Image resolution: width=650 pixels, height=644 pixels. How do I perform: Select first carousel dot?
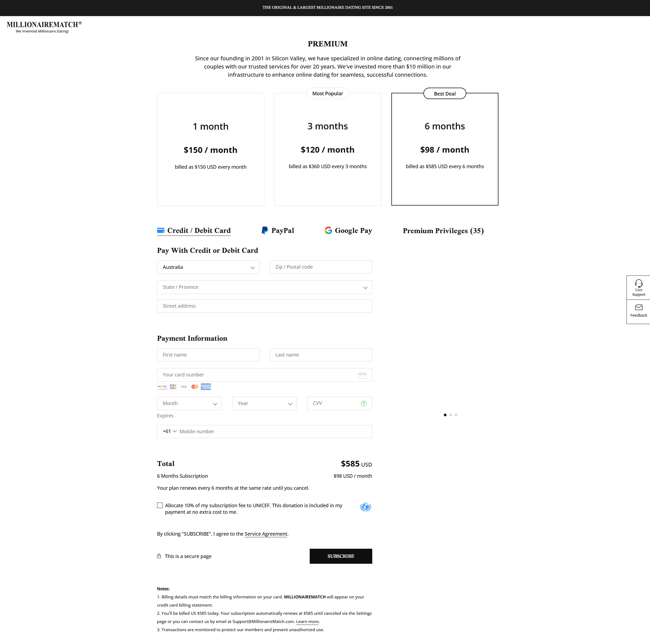[445, 415]
